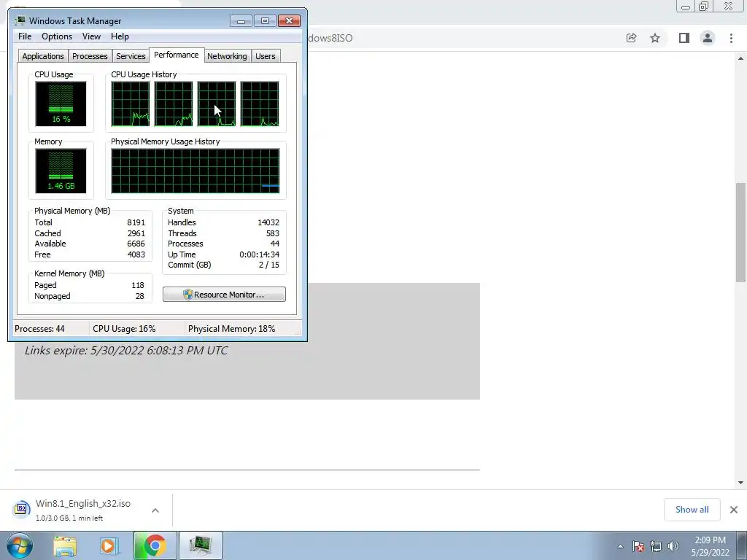Screen dimensions: 747x560
Task: Switch to the Services tab
Action: pyautogui.click(x=131, y=56)
